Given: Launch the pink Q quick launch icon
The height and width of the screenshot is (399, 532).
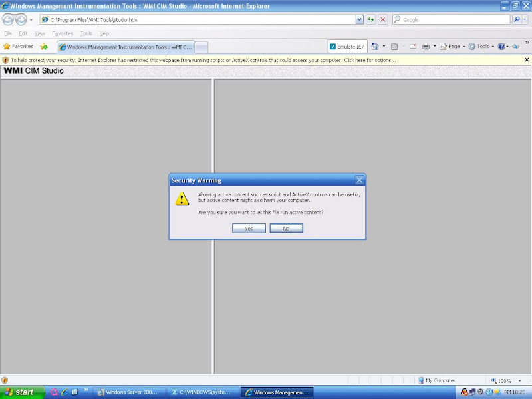Looking at the screenshot, I should click(54, 392).
